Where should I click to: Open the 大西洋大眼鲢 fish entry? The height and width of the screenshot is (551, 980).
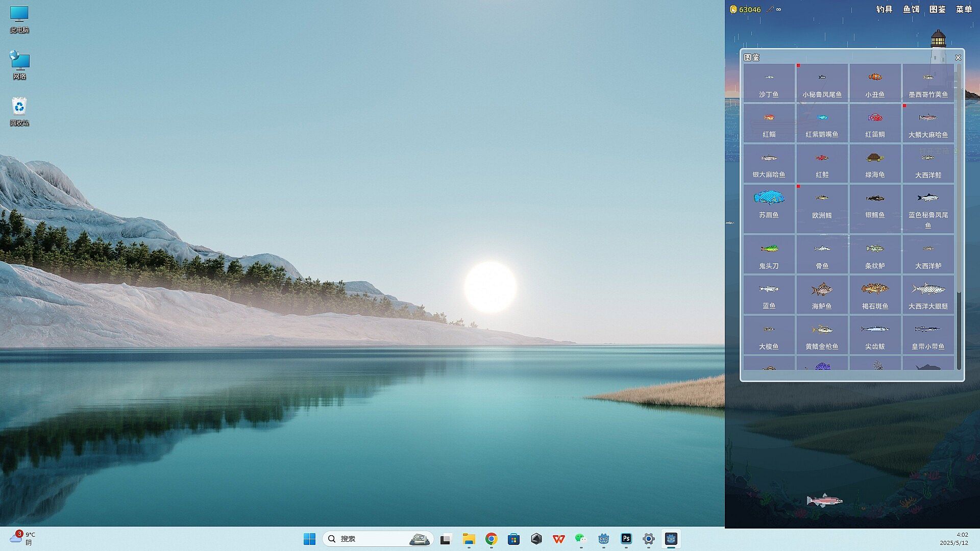pyautogui.click(x=928, y=295)
